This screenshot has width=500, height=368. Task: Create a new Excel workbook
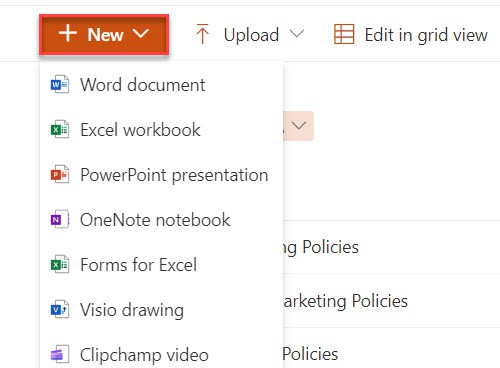tap(140, 130)
